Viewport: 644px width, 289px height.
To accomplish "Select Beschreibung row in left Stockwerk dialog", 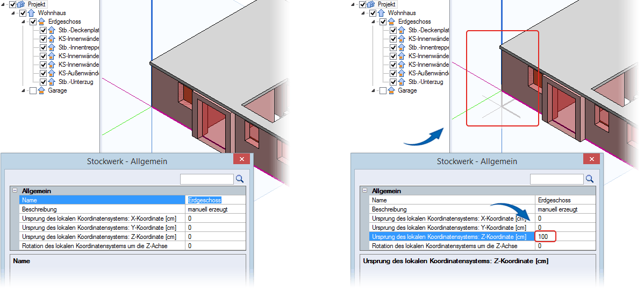I will (x=133, y=209).
